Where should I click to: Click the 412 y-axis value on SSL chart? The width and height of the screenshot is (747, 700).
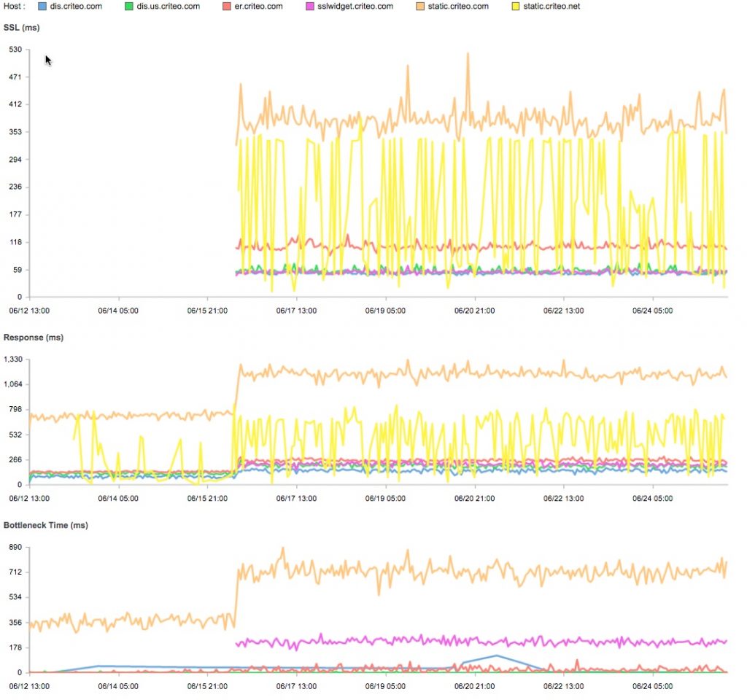(x=15, y=104)
